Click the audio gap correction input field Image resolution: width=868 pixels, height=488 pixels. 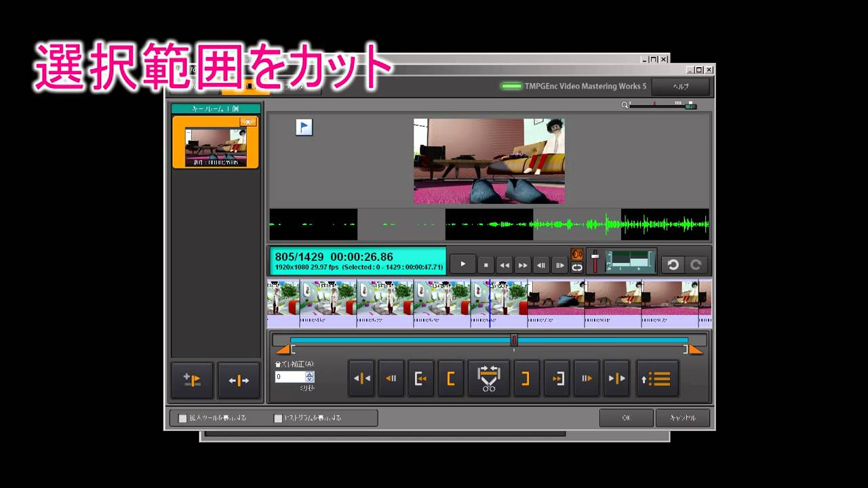(x=290, y=377)
